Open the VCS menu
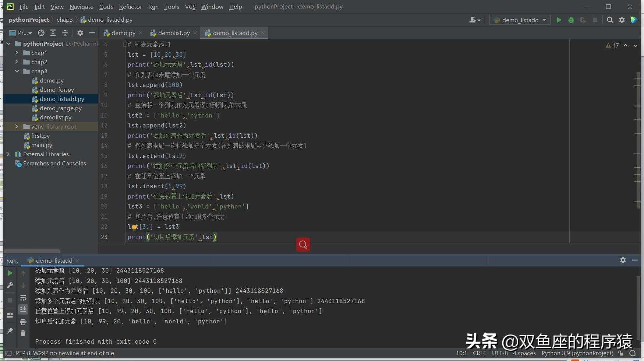Screen dimensions: 644x361 coord(190,7)
